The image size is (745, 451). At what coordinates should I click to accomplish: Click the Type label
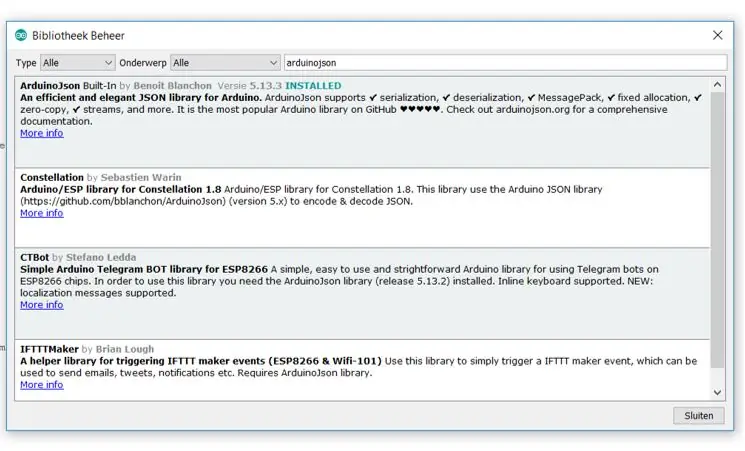[x=26, y=63]
